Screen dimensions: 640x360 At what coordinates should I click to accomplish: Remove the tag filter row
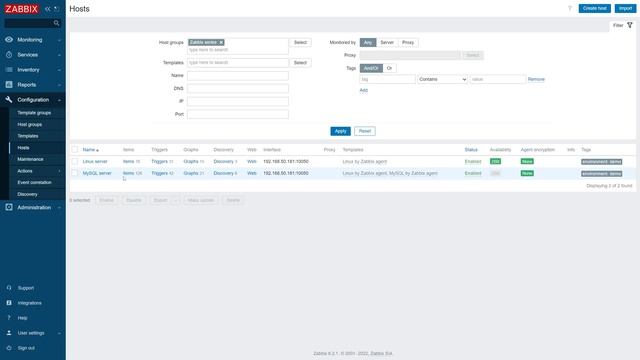pyautogui.click(x=536, y=79)
